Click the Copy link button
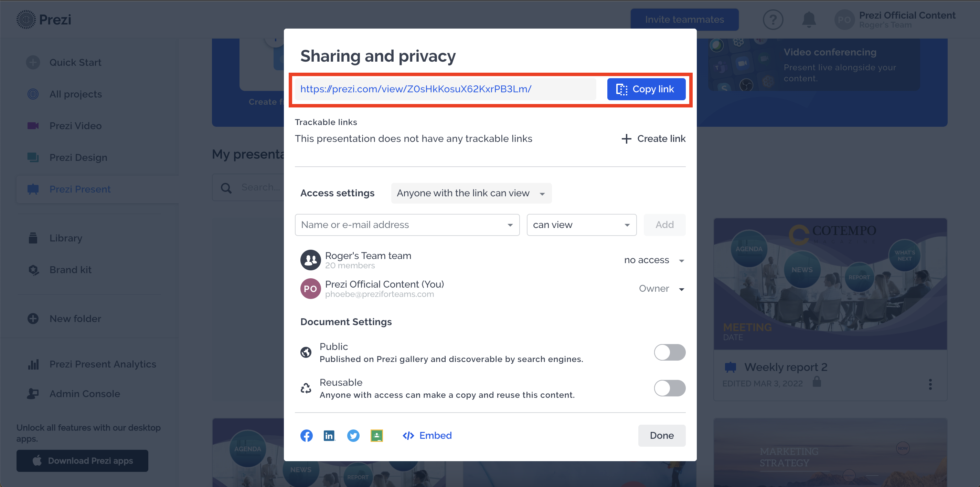The height and width of the screenshot is (487, 980). [646, 89]
